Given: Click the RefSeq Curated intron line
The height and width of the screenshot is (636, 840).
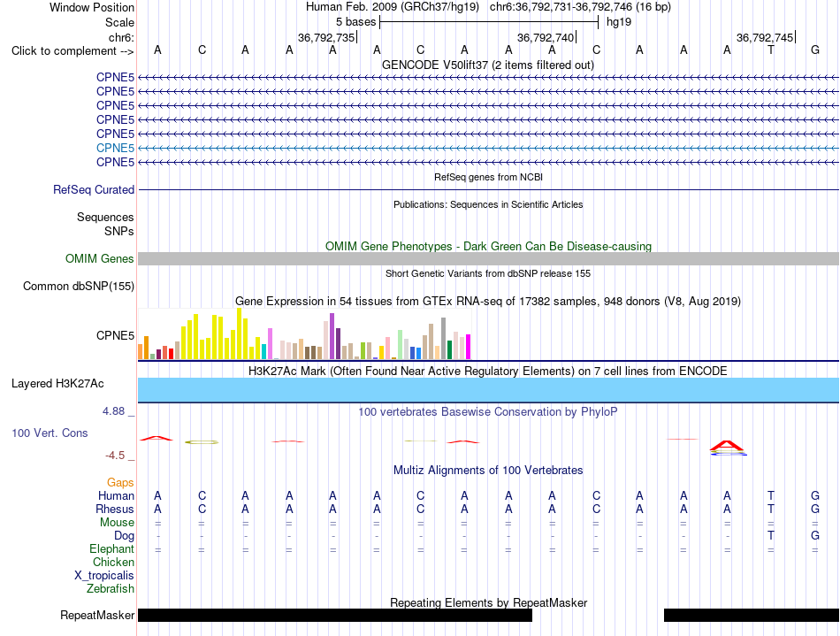Looking at the screenshot, I should tap(489, 189).
